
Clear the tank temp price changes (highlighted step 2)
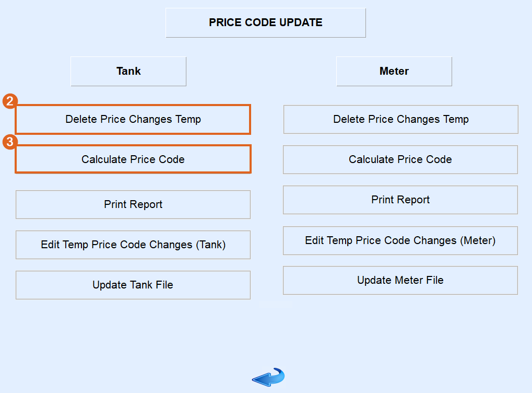[133, 119]
